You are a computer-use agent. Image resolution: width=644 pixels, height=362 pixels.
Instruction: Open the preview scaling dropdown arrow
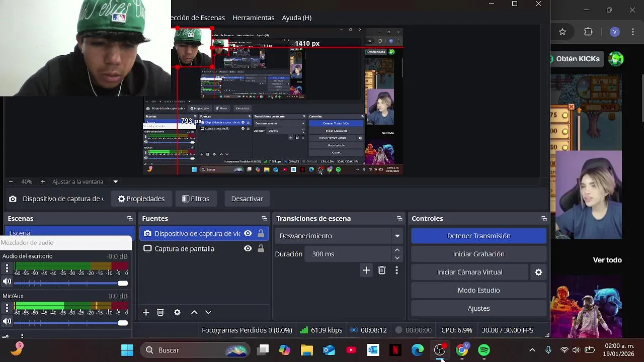115,182
